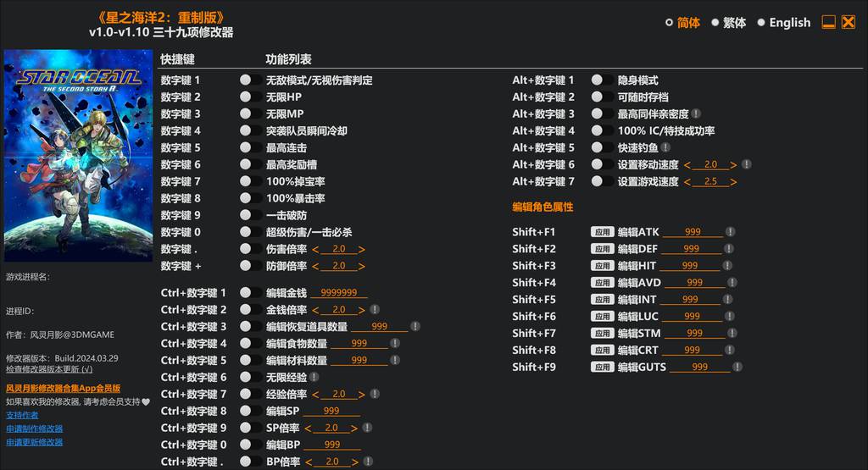Open 风灵月影修改器合集App会员版 link

(63, 388)
